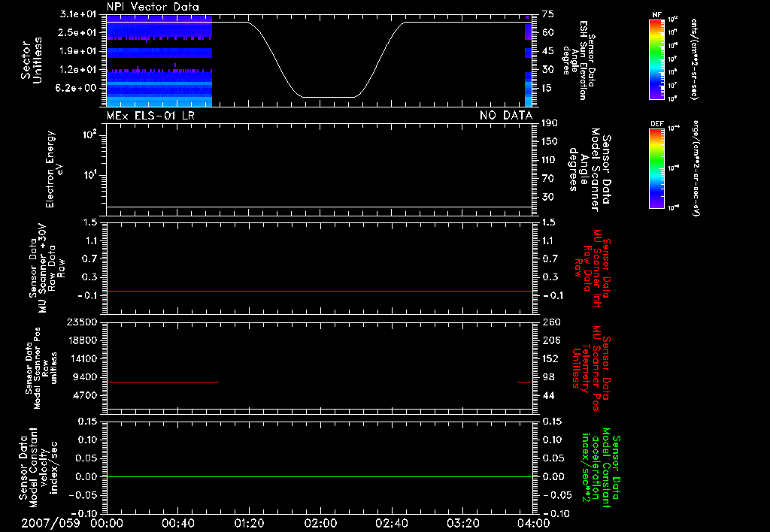
Task: Click the 03:20 time axis label
Action: click(462, 523)
